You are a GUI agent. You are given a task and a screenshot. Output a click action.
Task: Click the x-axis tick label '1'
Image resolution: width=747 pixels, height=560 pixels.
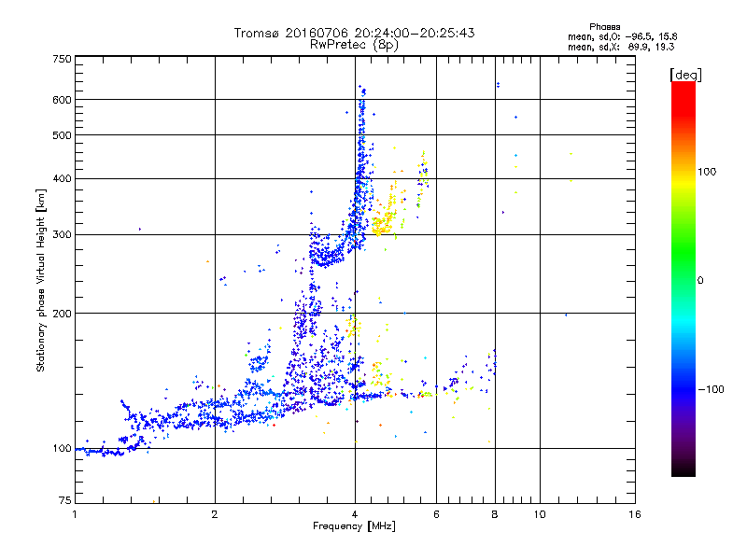[75, 514]
